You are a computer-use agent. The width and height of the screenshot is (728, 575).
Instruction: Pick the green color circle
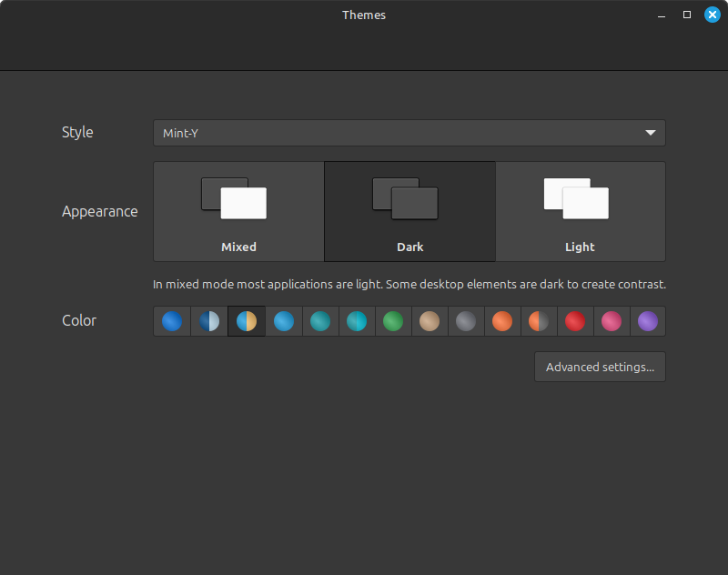point(393,321)
